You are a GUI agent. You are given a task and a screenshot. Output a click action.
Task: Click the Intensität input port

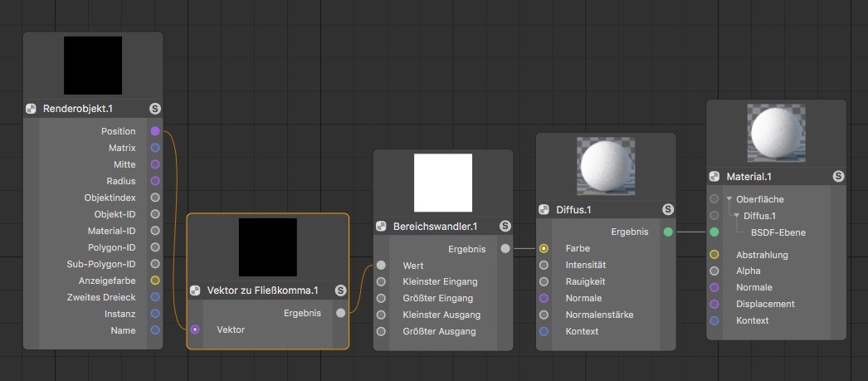(544, 266)
